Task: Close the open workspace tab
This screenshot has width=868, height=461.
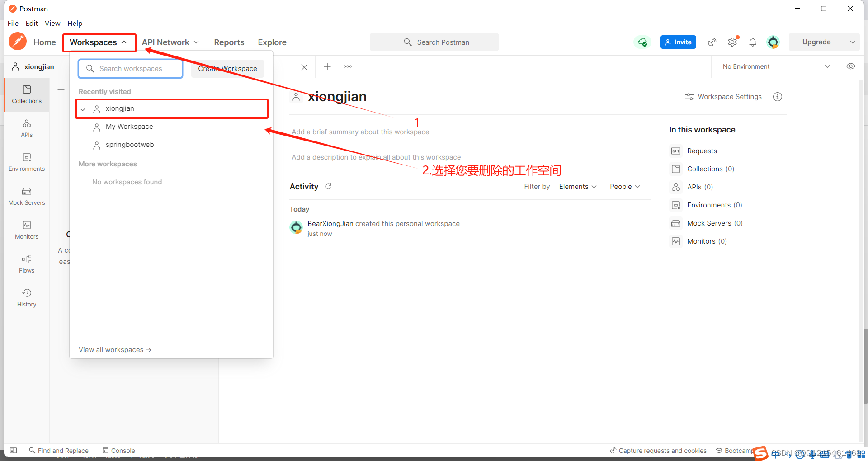Action: pos(304,67)
